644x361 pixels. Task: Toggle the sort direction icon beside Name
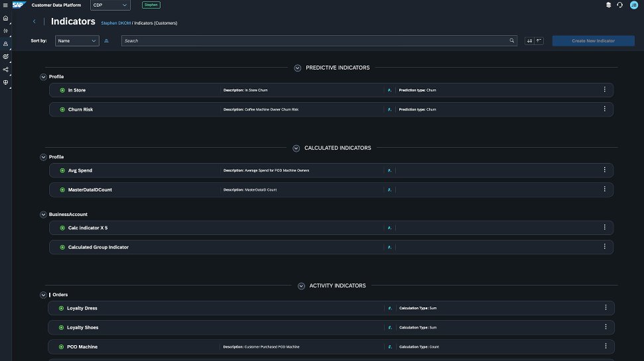(106, 40)
